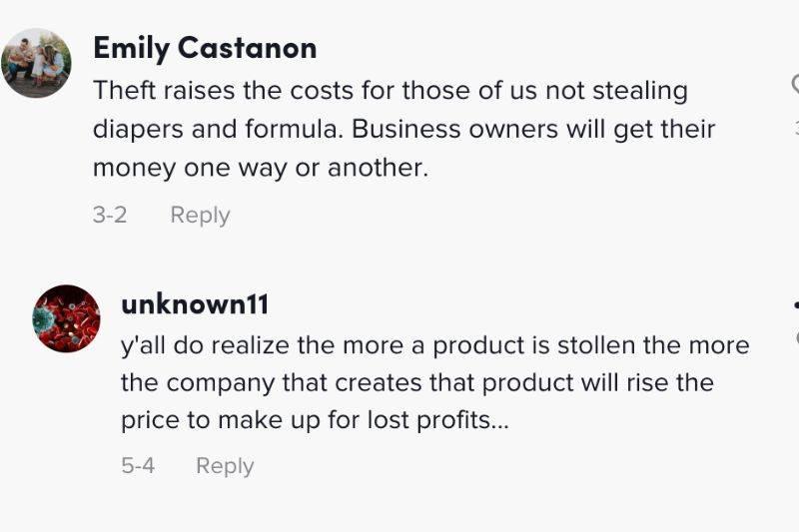Open more options dots on unknown11's comment
The image size is (799, 532).
(x=795, y=303)
